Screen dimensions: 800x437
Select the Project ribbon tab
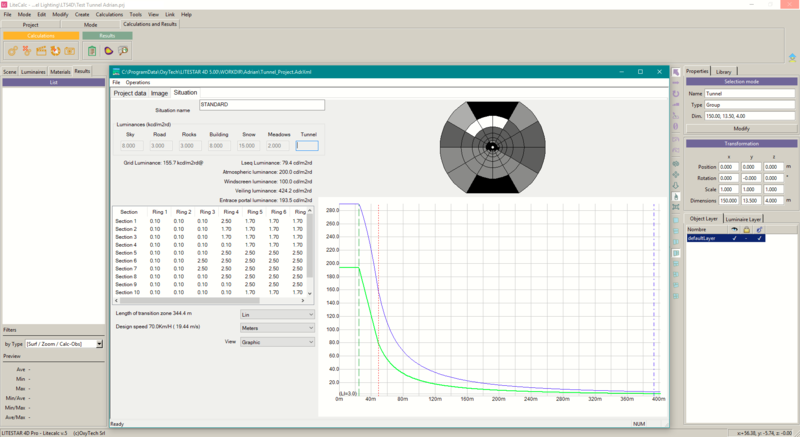point(30,24)
